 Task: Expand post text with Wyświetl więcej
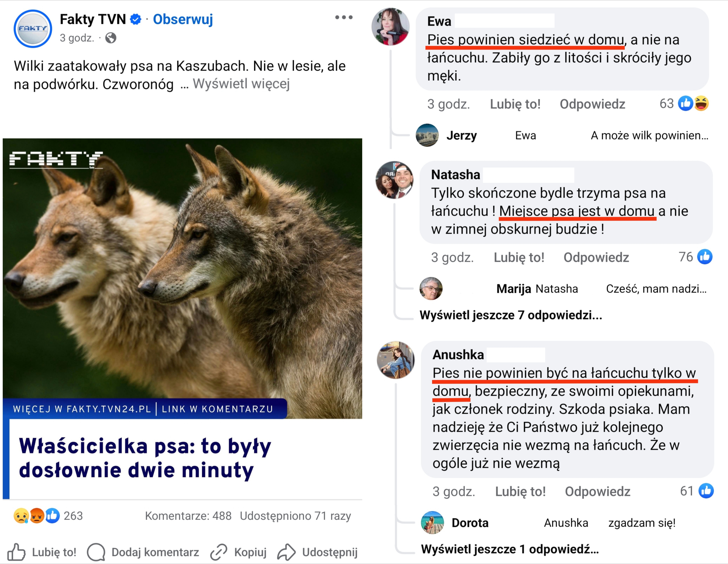pyautogui.click(x=241, y=84)
